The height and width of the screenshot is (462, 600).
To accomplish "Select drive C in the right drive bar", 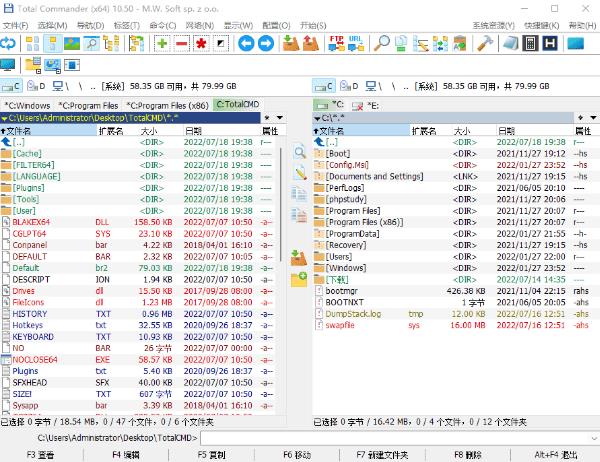I will 323,86.
